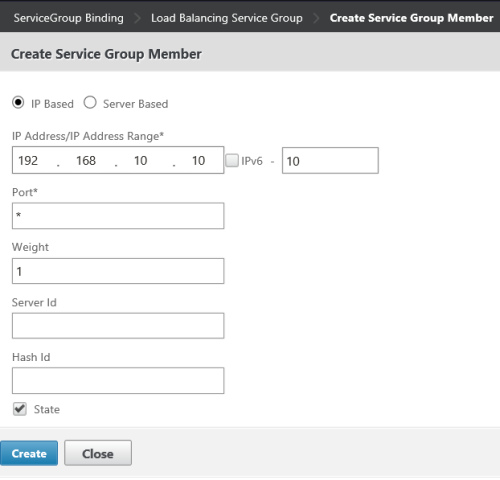500x480 pixels.
Task: Focus the Server Id input field
Action: 118,326
